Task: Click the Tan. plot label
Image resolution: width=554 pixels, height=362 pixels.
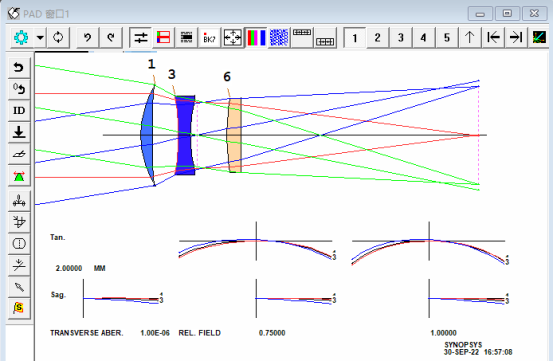Action: [x=58, y=237]
